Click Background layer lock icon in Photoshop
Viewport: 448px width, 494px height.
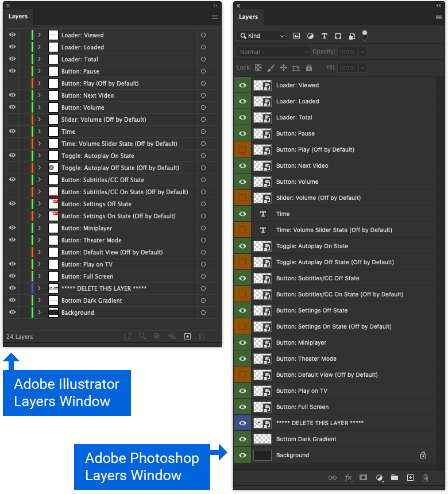(x=423, y=455)
